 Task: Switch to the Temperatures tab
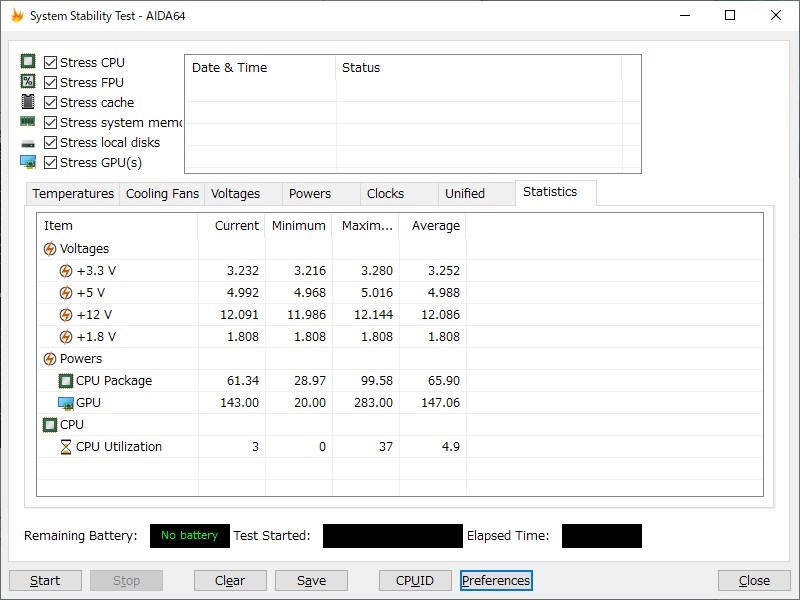73,194
